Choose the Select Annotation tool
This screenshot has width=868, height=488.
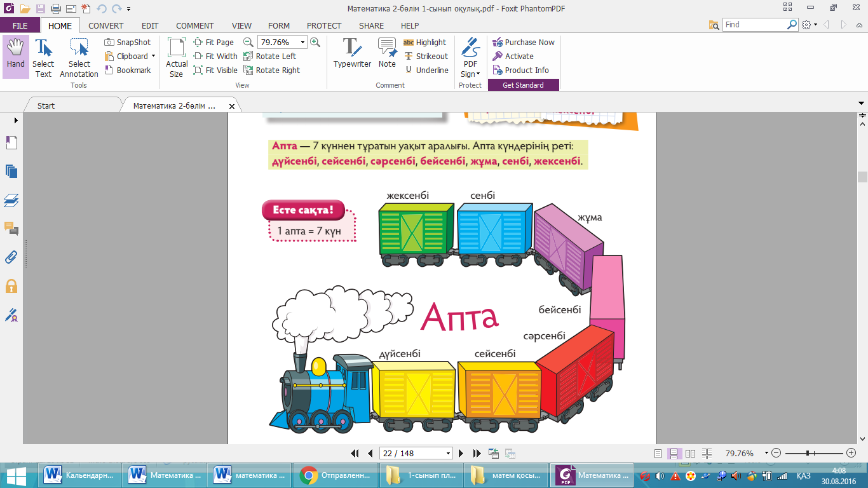pos(79,57)
